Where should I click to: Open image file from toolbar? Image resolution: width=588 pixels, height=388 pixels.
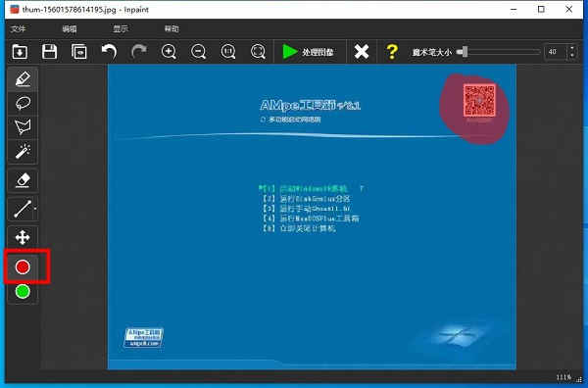20,51
